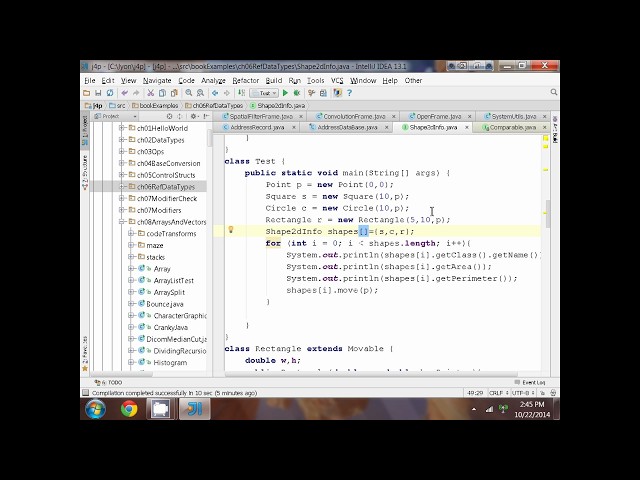Run the Test configuration with green play
This screenshot has height=480, width=640.
point(285,93)
